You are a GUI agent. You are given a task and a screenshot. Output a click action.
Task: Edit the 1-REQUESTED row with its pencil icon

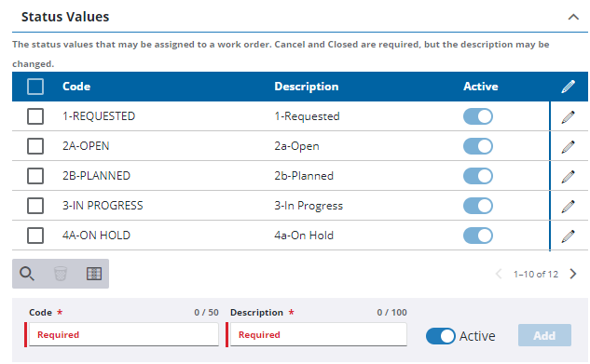[x=569, y=116]
